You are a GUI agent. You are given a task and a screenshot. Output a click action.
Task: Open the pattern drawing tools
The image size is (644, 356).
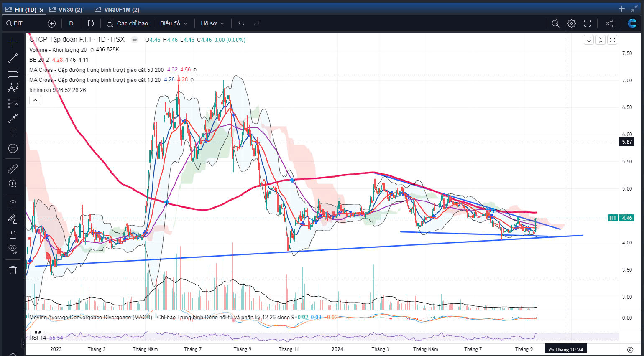[x=13, y=88]
